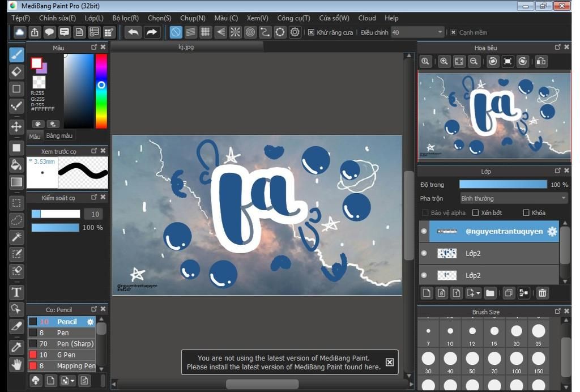The image size is (580, 392).
Task: Select the Hand pan tool
Action: point(16,365)
